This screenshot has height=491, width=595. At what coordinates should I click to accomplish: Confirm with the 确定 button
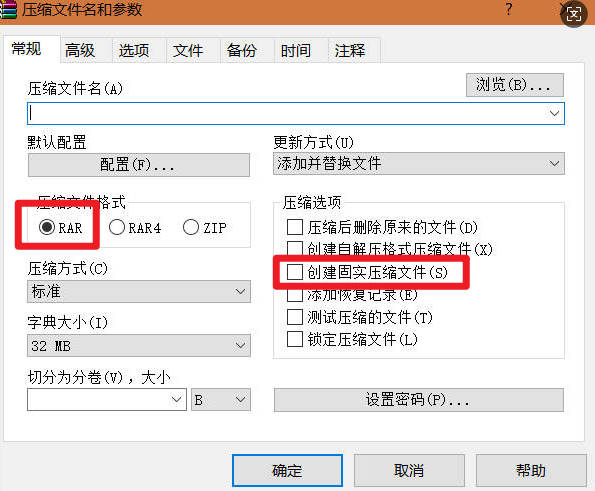pos(287,471)
